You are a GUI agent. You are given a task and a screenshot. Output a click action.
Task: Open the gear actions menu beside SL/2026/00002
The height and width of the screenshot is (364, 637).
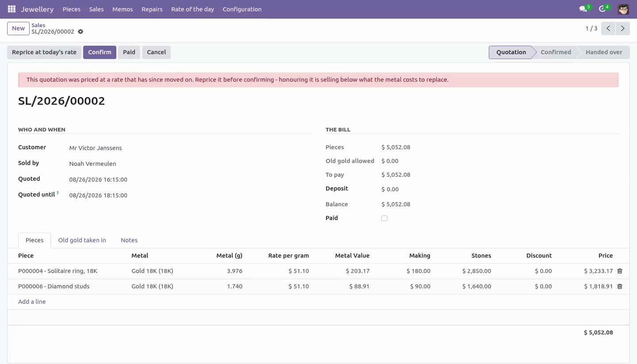click(81, 32)
